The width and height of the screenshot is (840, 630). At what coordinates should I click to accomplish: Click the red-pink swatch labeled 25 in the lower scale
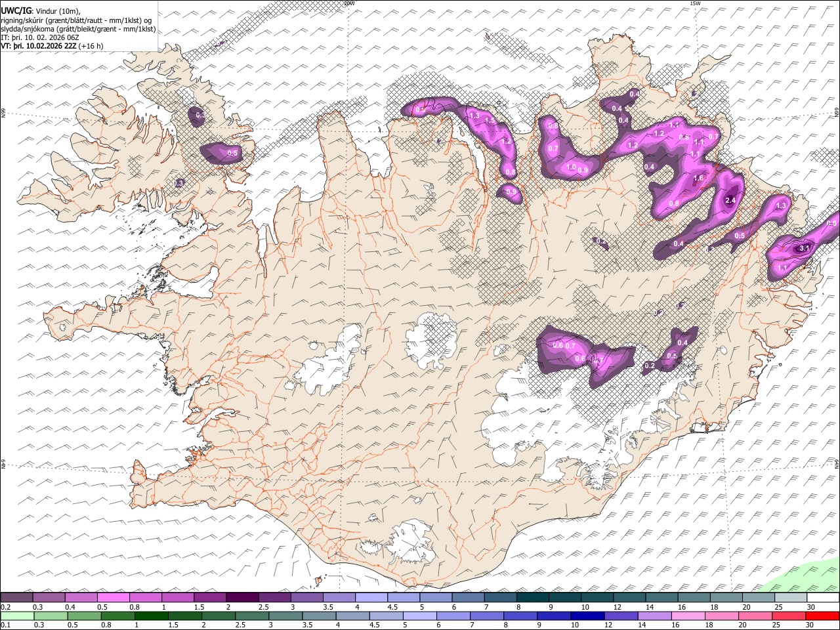click(x=789, y=616)
